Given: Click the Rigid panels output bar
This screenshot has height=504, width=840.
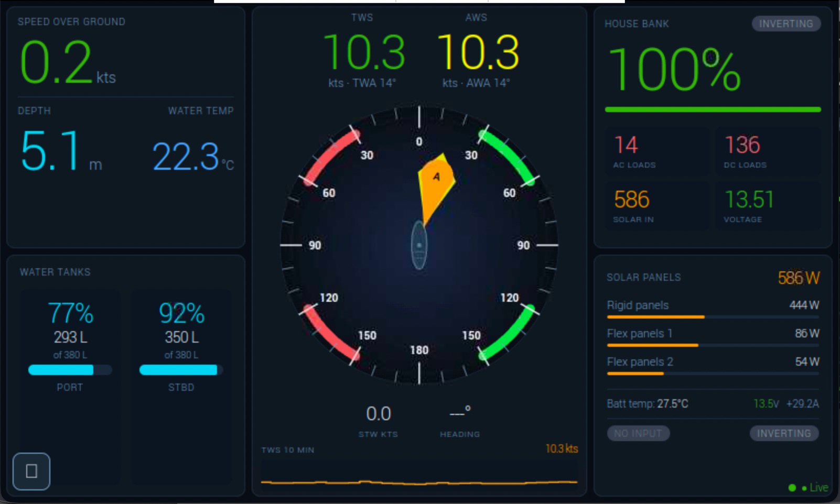Looking at the screenshot, I should 713,317.
